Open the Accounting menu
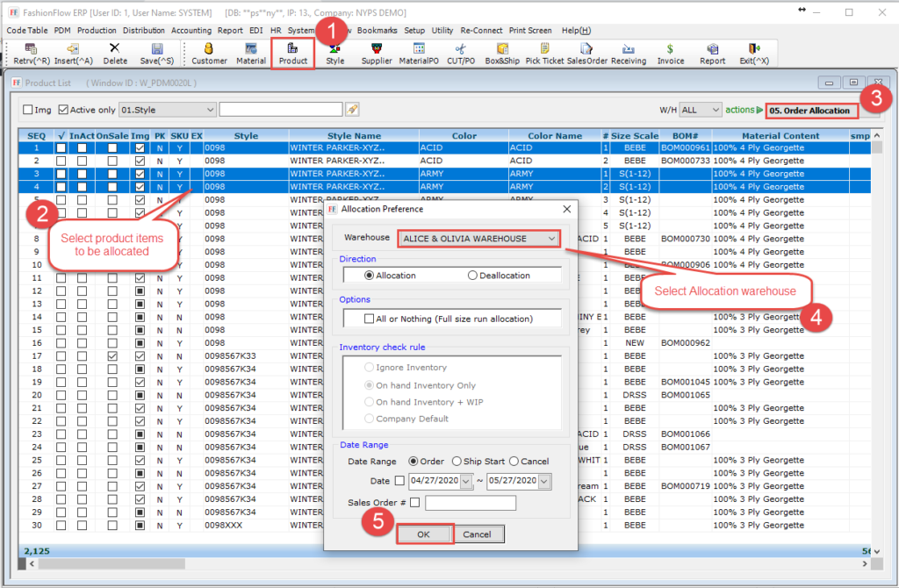 click(191, 30)
